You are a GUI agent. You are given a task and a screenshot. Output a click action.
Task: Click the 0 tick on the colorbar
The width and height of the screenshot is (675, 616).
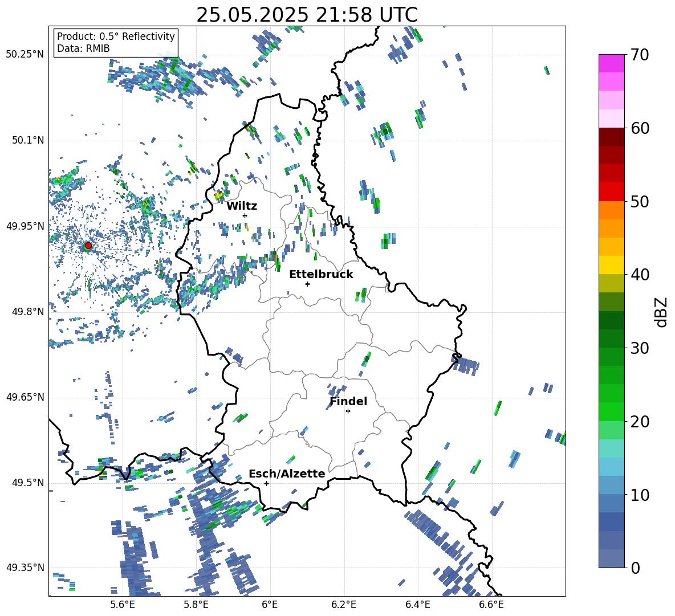635,568
